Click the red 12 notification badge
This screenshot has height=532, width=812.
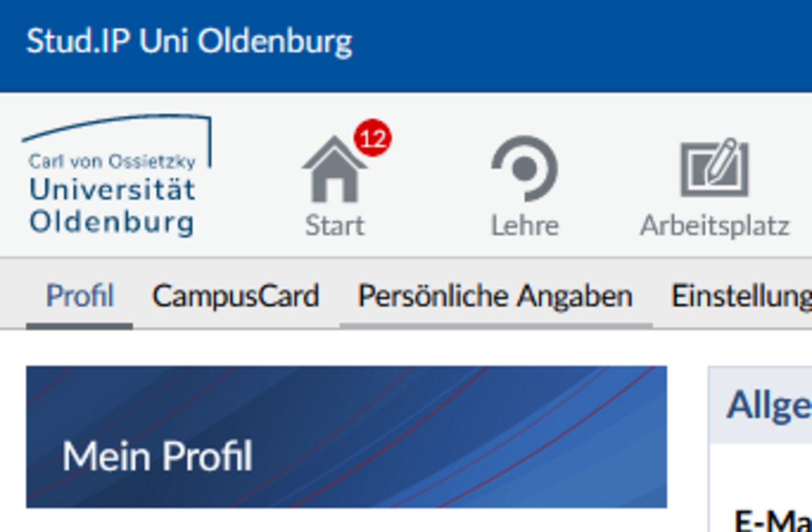click(372, 139)
